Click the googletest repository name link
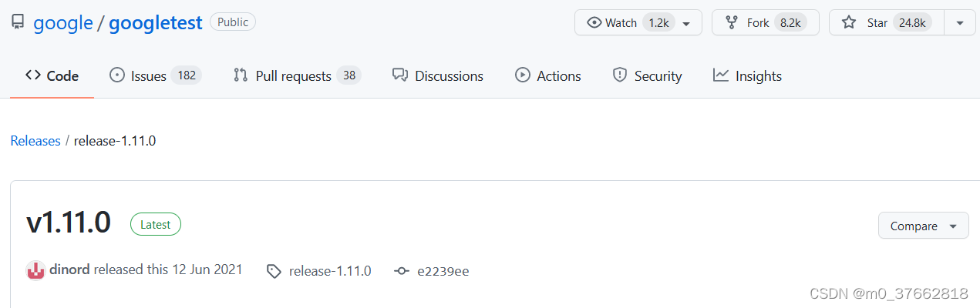This screenshot has height=308, width=980. tap(156, 23)
